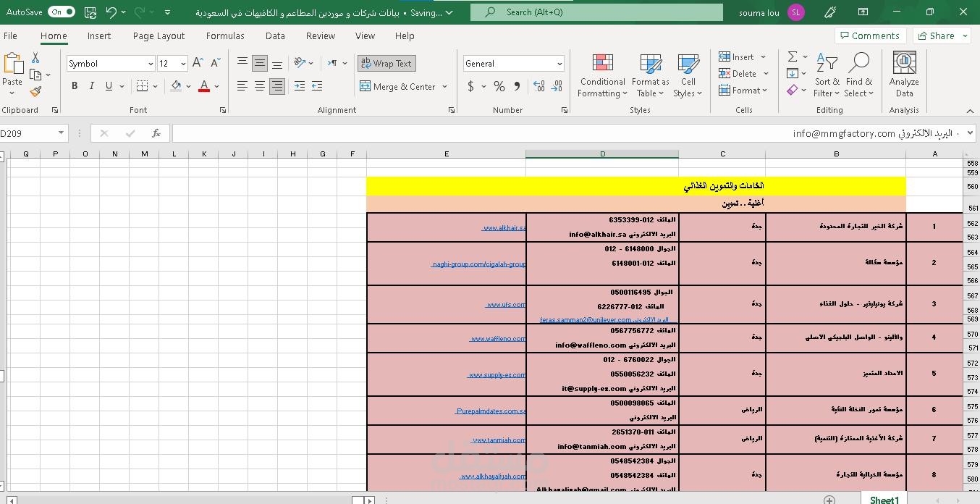Toggle Wrap Text
Image resolution: width=980 pixels, height=504 pixels.
coord(386,64)
